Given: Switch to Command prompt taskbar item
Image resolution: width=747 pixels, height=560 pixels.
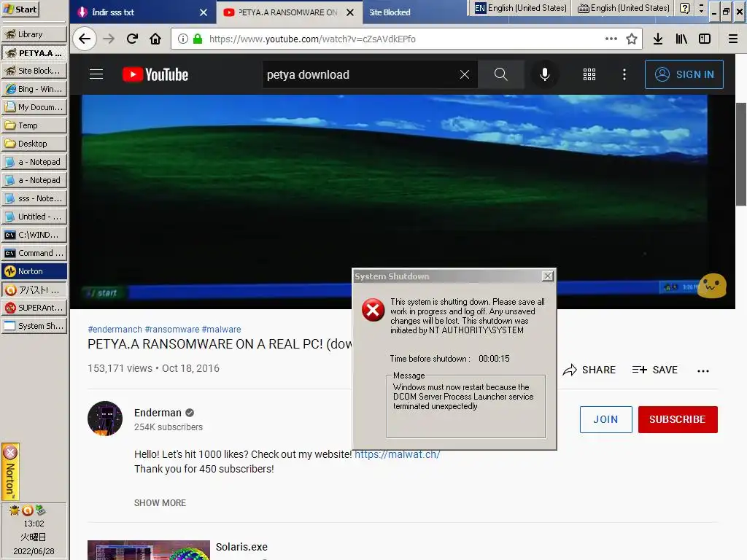Looking at the screenshot, I should click(x=34, y=253).
